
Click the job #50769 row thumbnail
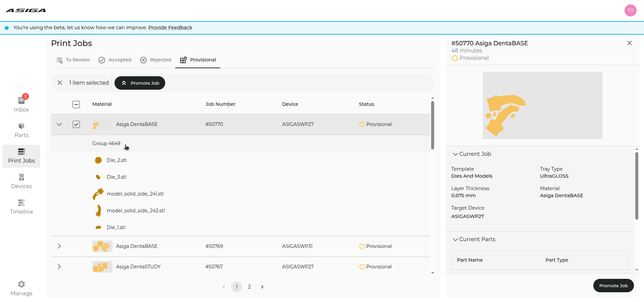tap(102, 246)
